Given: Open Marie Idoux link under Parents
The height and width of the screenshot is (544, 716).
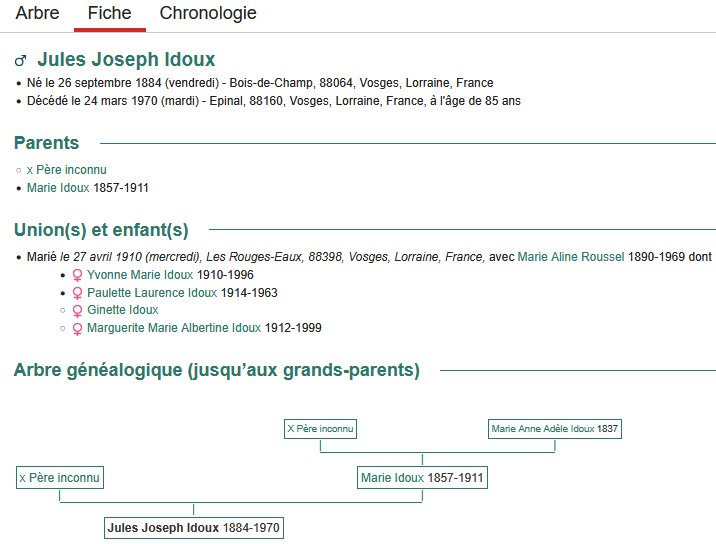Looking at the screenshot, I should pyautogui.click(x=58, y=187).
